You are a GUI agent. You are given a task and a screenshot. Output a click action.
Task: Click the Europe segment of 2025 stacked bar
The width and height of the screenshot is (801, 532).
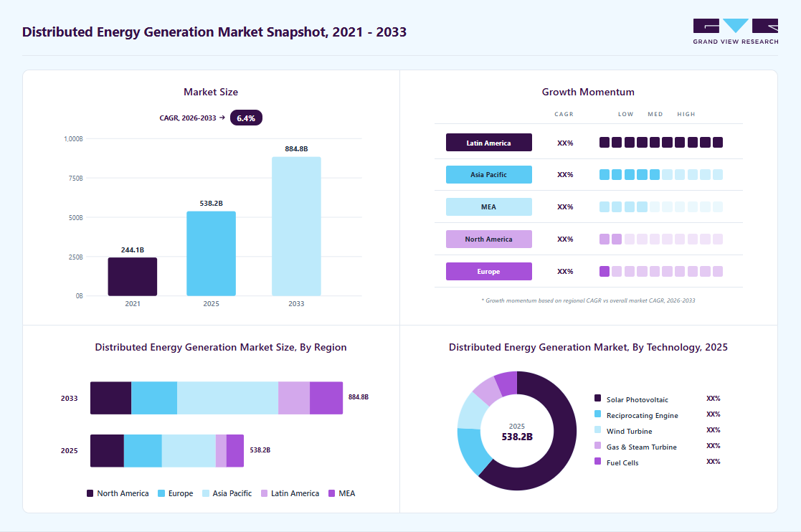(x=143, y=451)
